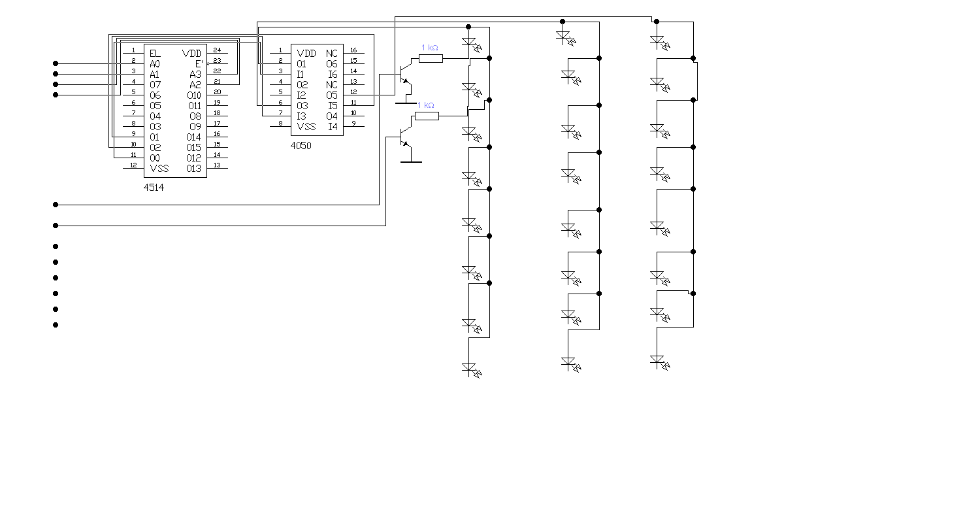Click the ground symbol under the lower transistor
This screenshot has height=523, width=980.
410,161
